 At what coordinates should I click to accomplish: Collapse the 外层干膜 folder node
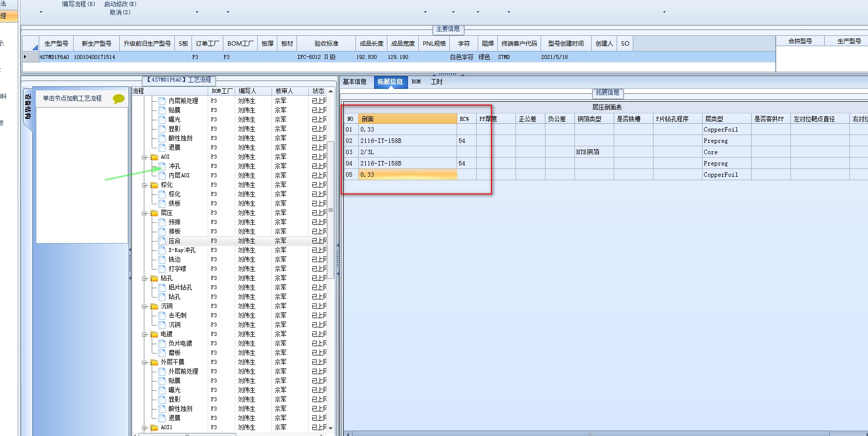pyautogui.click(x=145, y=362)
